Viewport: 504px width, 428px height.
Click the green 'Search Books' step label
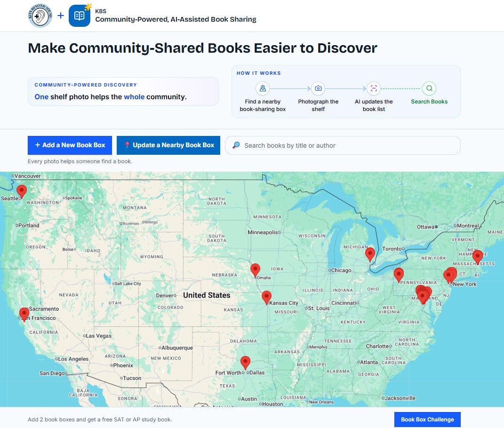(x=429, y=102)
